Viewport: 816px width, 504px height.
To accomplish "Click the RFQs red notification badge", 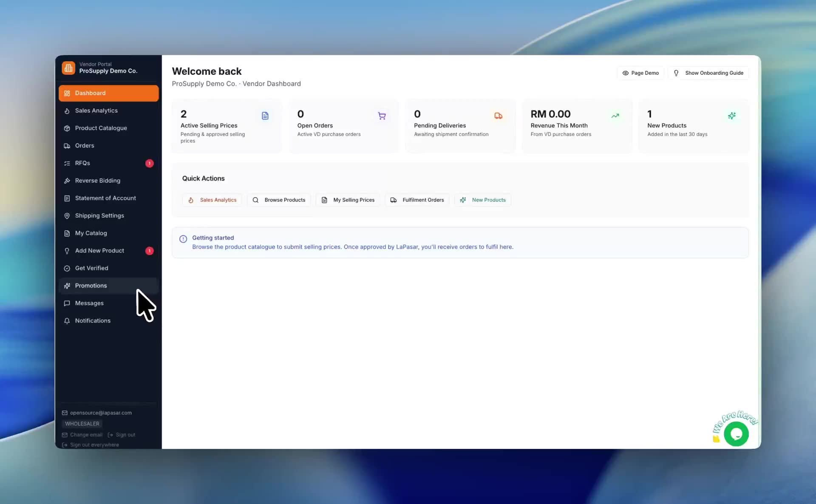I will click(150, 163).
